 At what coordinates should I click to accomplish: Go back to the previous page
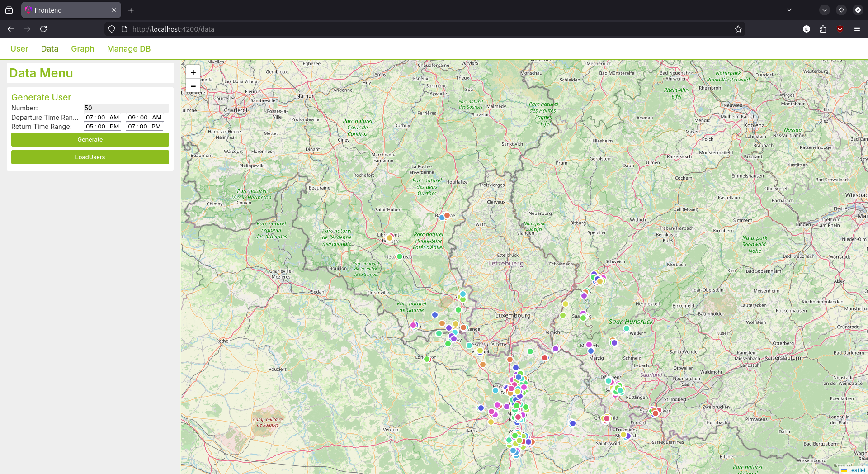click(x=11, y=29)
